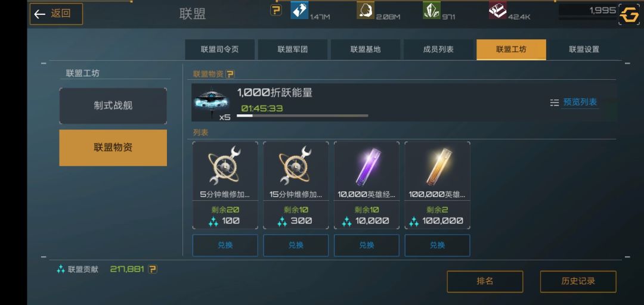Select the purple 10,000英雄经验 item icon

(x=366, y=166)
